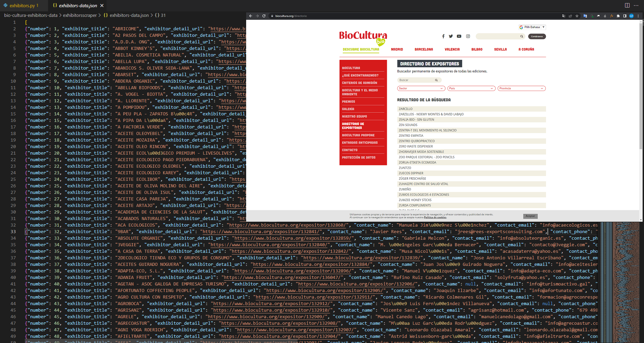Open CRITERIOS DE ADMISIÓN in the sidebar
644x343 pixels.
point(360,83)
